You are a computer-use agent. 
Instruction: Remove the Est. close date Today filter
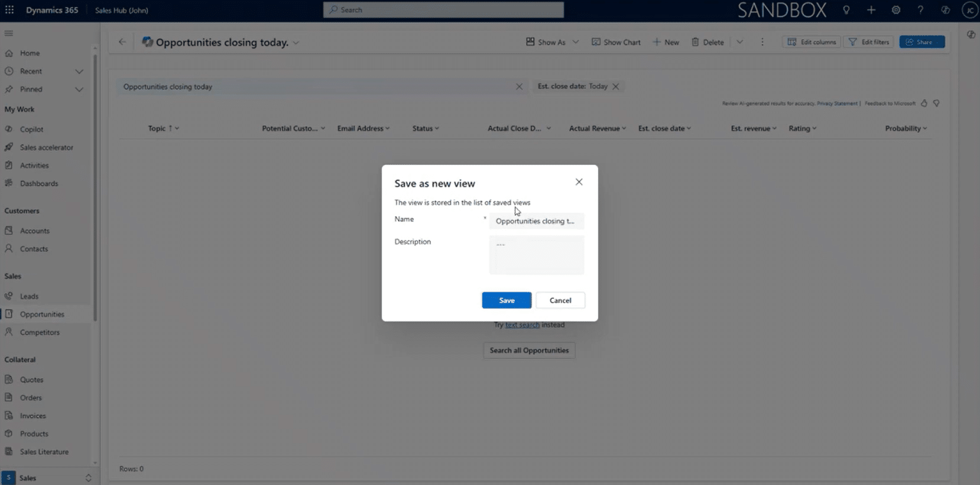coord(616,86)
